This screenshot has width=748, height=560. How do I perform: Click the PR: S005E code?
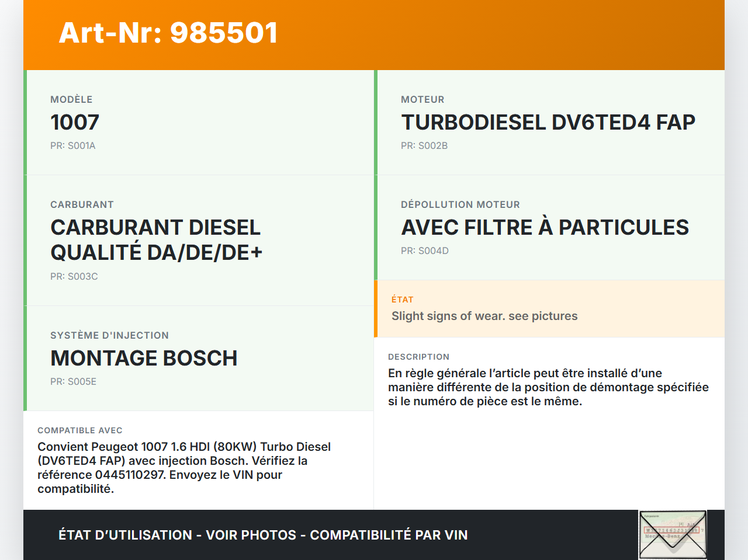(73, 382)
